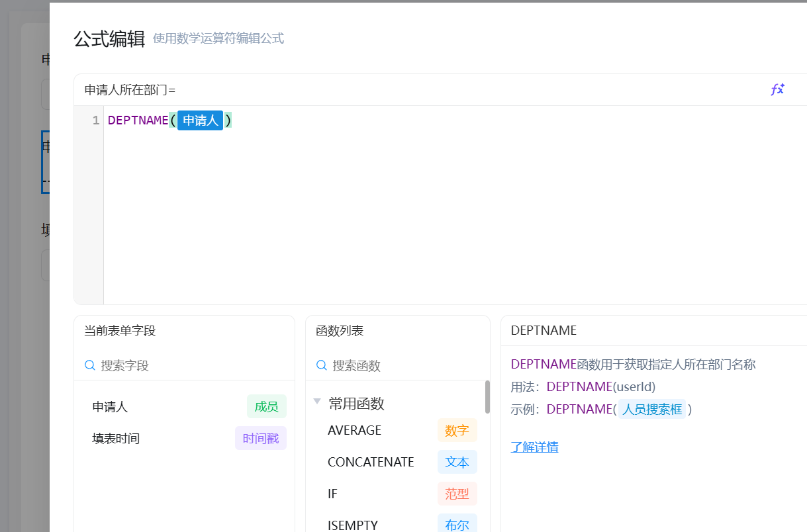
Task: Click DEPTNAME text in the formula editor
Action: click(138, 120)
